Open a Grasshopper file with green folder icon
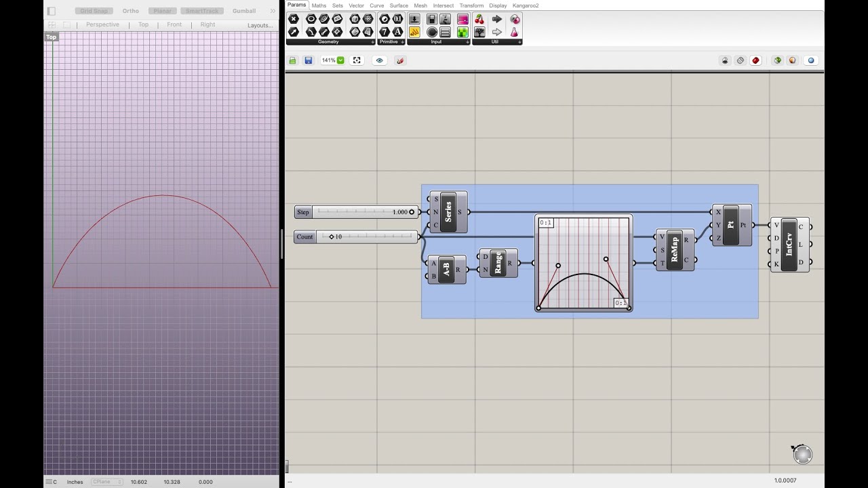Screen dimensions: 868x488 click(293, 60)
